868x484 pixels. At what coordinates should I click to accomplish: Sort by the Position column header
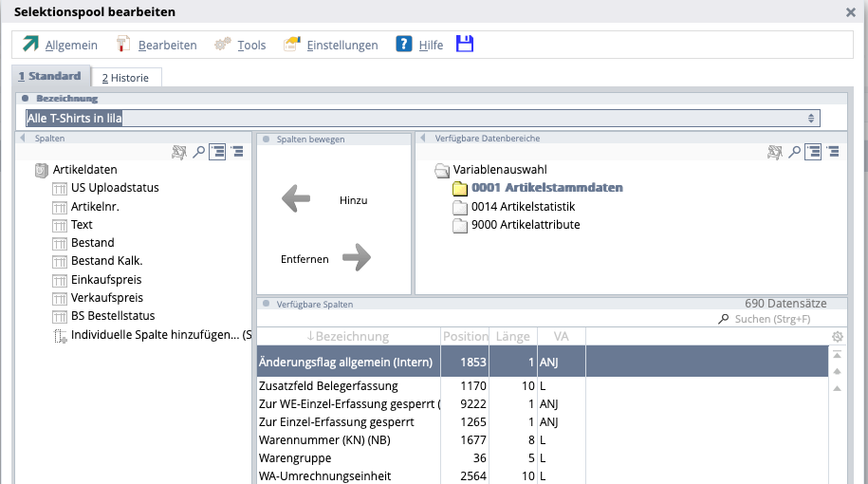pos(465,336)
